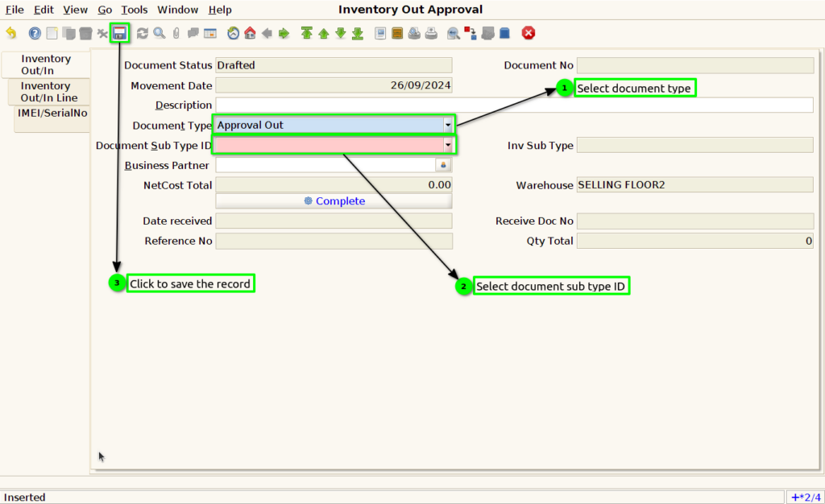
Task: Click the Reference No field
Action: coord(334,241)
